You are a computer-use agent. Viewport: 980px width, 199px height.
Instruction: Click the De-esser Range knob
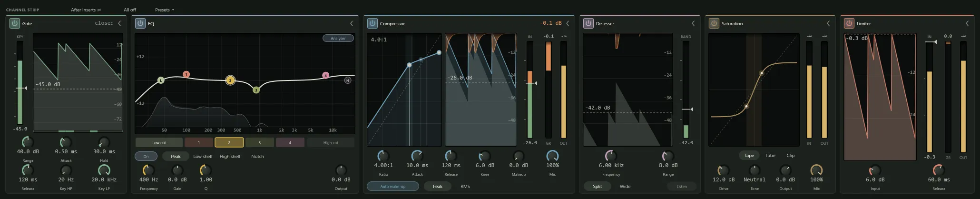[x=668, y=156]
